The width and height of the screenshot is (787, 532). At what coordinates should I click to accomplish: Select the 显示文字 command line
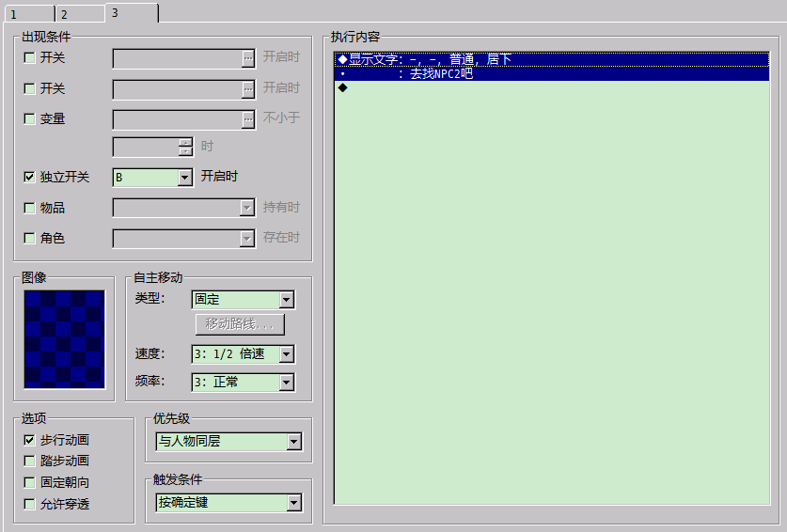click(552, 60)
